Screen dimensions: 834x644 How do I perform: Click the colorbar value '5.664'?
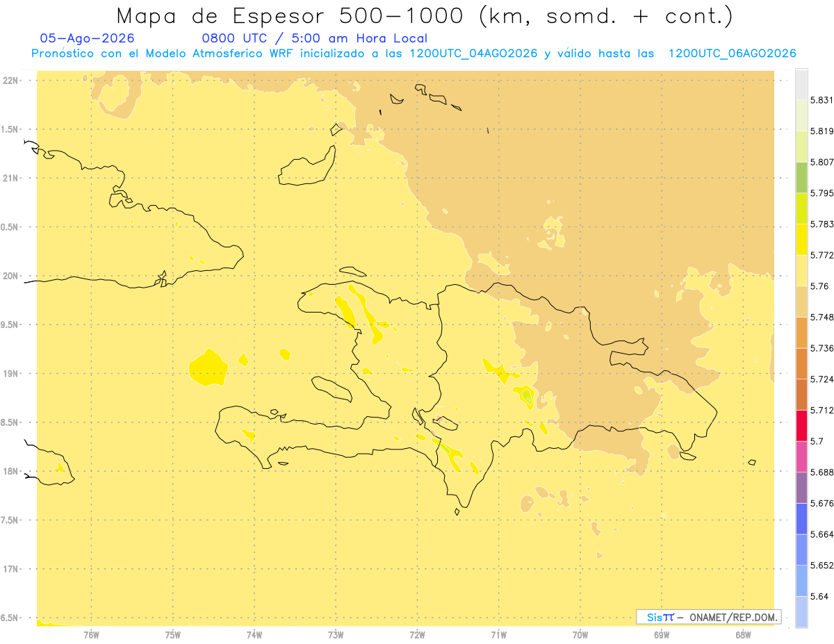tap(822, 534)
